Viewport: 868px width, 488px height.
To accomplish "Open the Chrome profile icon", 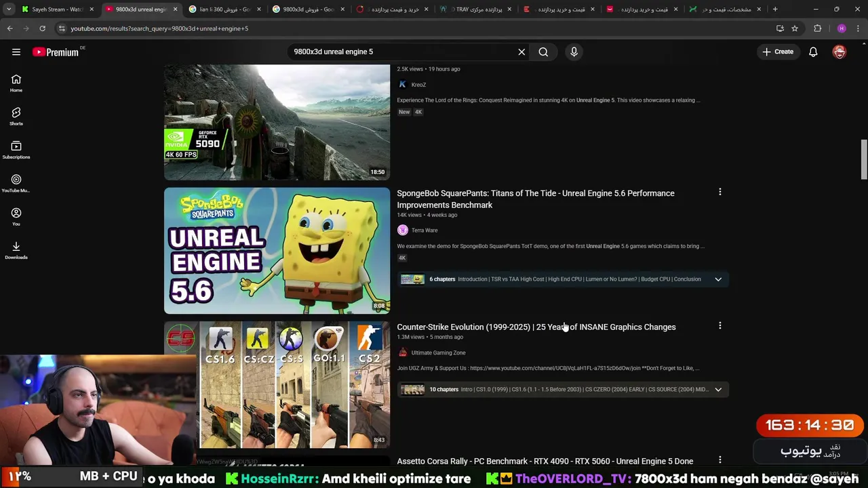I will point(842,28).
